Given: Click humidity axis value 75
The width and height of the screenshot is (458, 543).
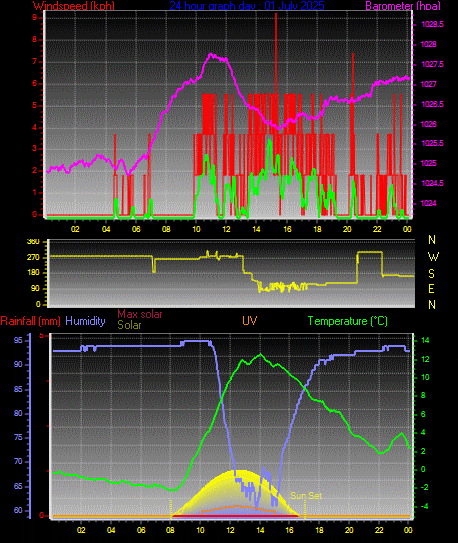Looking at the screenshot, I should (18, 438).
